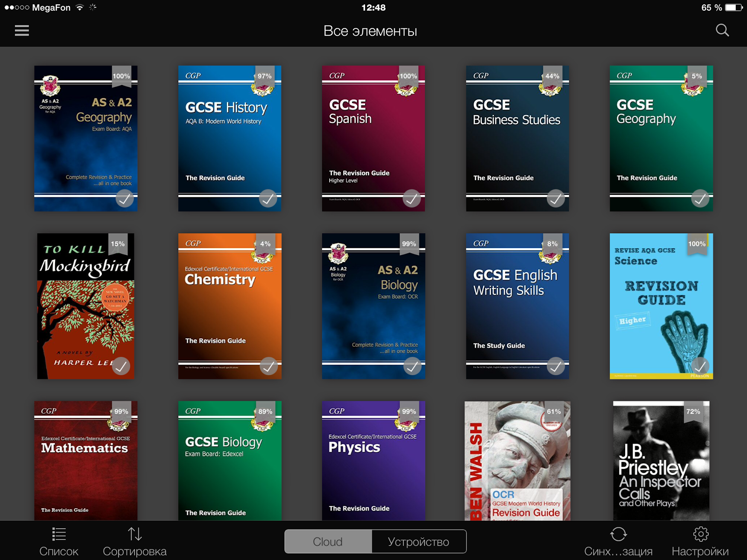
Task: Tap the Wi-Fi icon in status bar
Action: click(79, 7)
